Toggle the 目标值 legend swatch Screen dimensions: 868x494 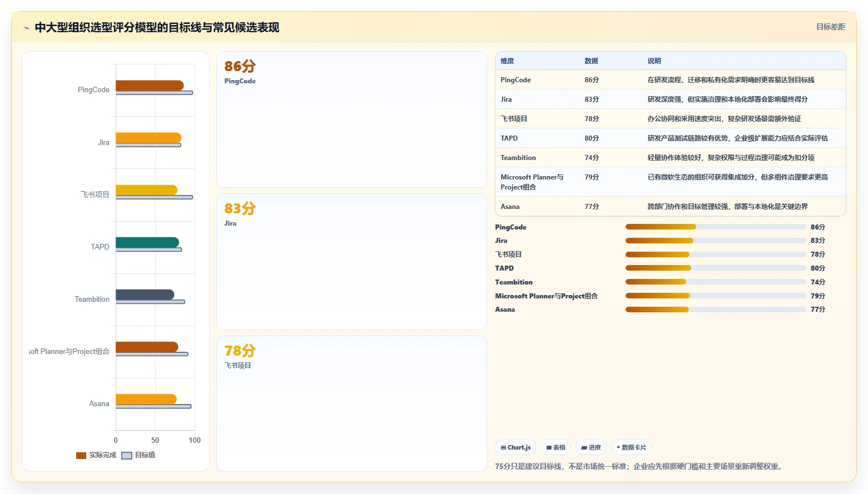[127, 455]
